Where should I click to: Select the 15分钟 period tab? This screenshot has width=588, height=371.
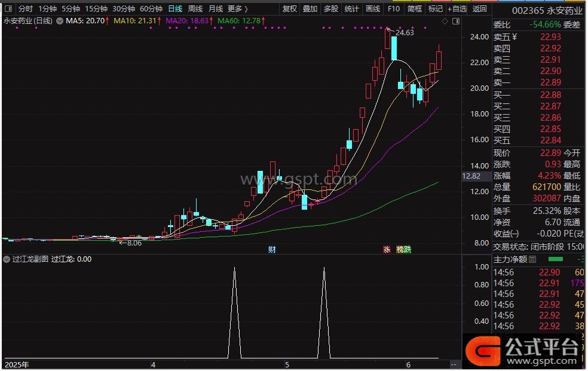(96, 8)
